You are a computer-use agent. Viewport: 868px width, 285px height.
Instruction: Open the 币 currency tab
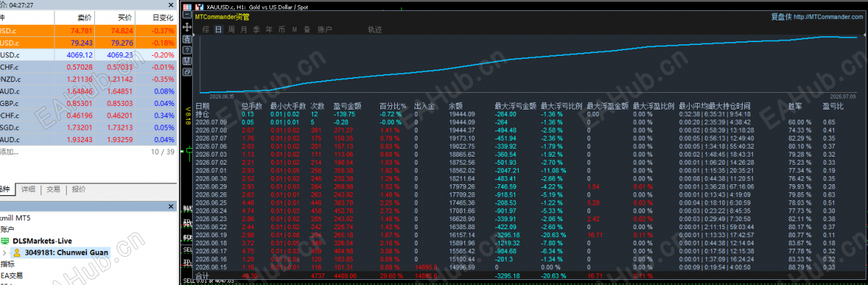[282, 30]
